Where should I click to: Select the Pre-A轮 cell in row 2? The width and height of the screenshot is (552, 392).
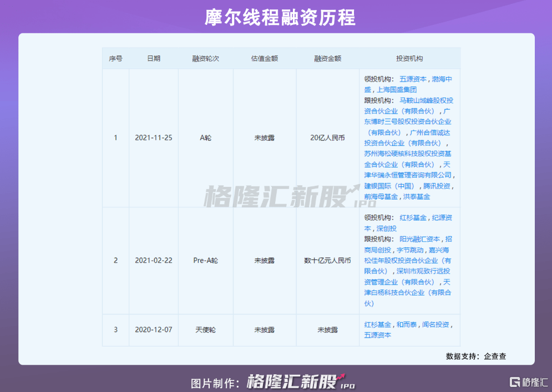tap(205, 260)
